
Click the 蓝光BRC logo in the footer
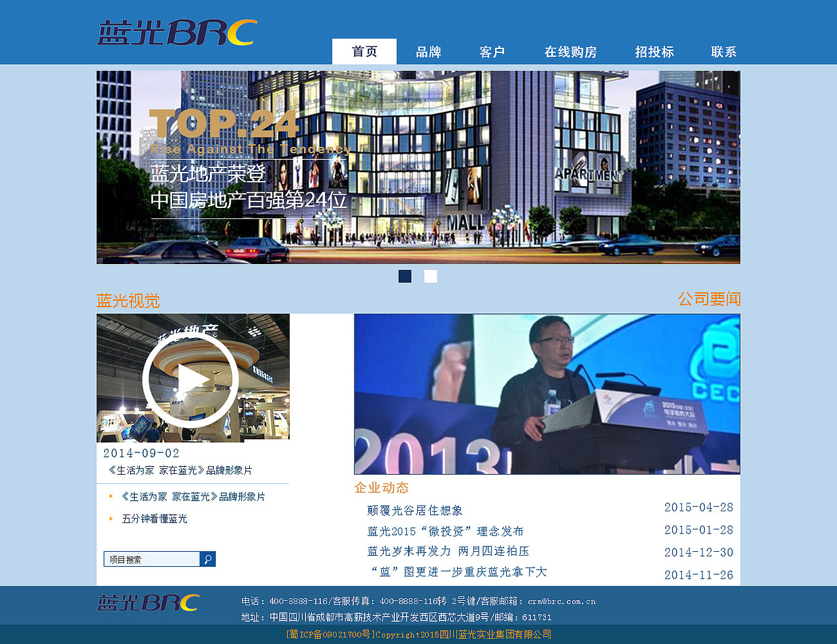click(148, 603)
